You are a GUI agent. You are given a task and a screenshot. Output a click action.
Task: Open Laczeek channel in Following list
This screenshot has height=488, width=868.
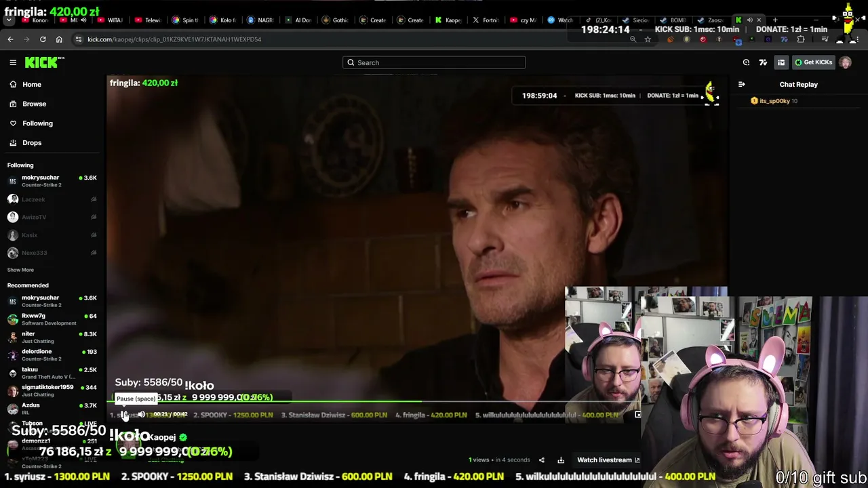(x=52, y=199)
